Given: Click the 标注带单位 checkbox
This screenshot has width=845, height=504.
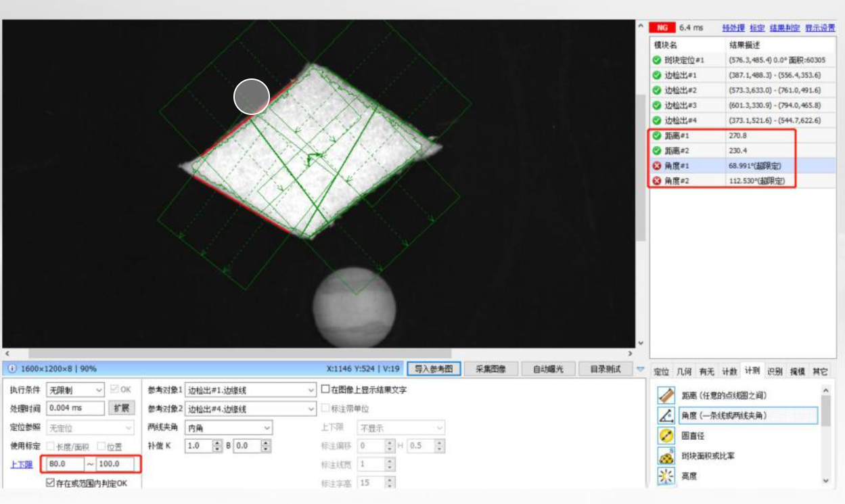Looking at the screenshot, I should (x=325, y=409).
